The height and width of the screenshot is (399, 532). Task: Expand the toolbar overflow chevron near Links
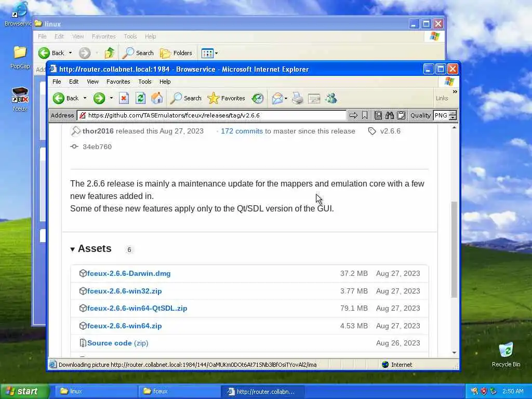[455, 91]
